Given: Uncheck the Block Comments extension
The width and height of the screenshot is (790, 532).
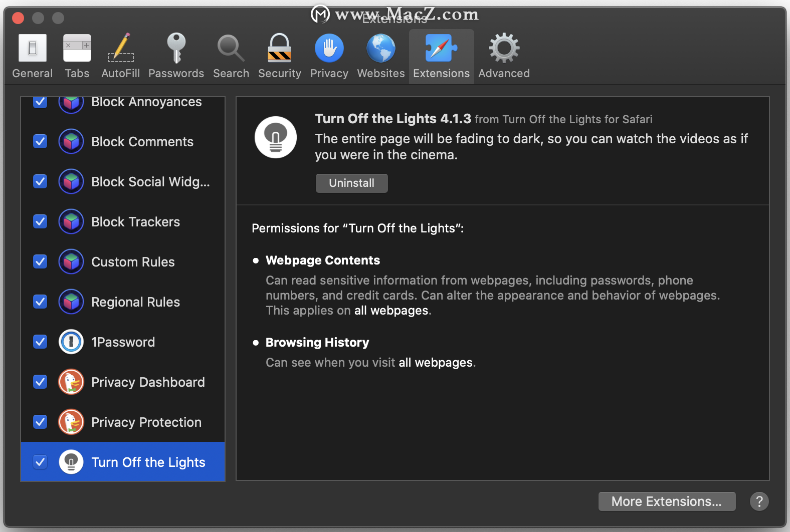Looking at the screenshot, I should [x=40, y=142].
